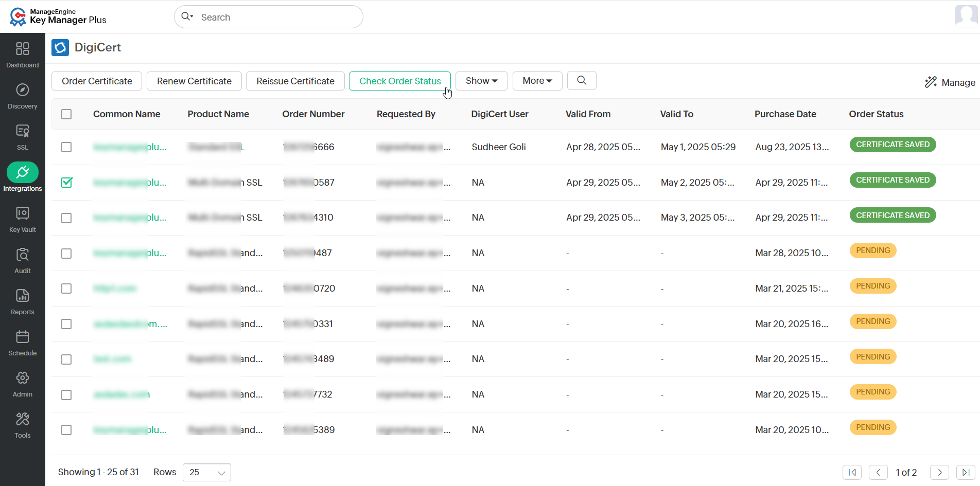Click the search scope magnifier icon

[187, 16]
